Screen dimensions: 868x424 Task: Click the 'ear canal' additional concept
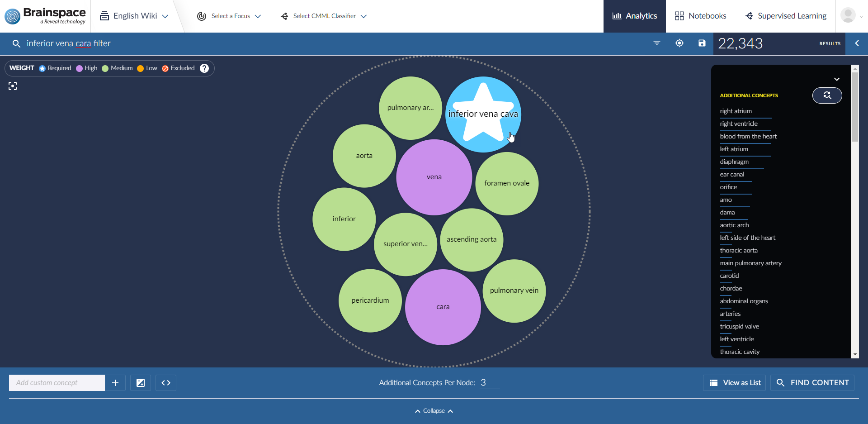tap(732, 175)
